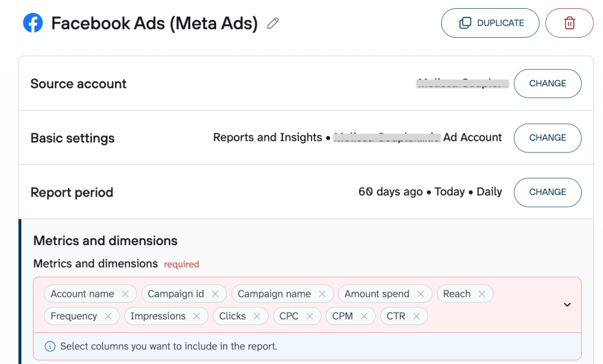This screenshot has width=603, height=364.
Task: Click the Frequency tag label
Action: click(74, 316)
